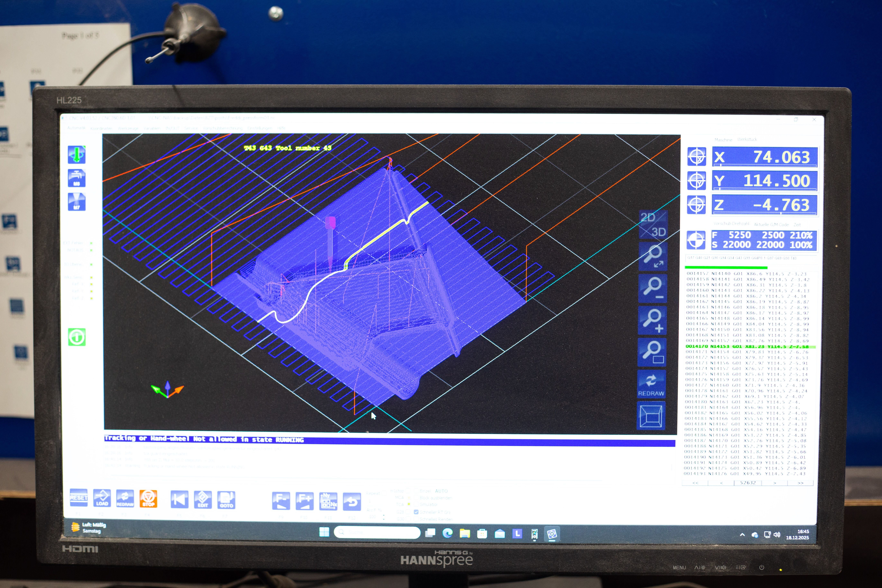Open the IN/OUT menu
Screen dimensions: 882x588
point(173,128)
